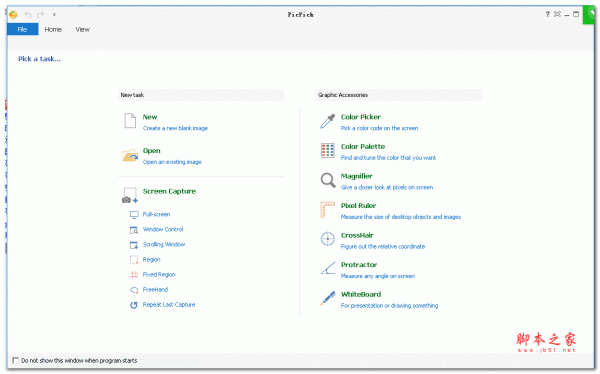The image size is (600, 374).
Task: Click the FreeHand lasso icon
Action: (134, 290)
